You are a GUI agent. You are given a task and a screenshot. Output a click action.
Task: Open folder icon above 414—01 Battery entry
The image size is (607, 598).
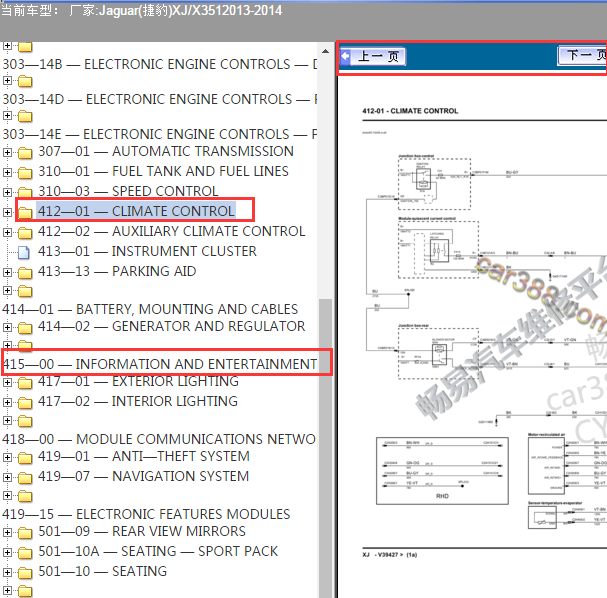click(25, 291)
